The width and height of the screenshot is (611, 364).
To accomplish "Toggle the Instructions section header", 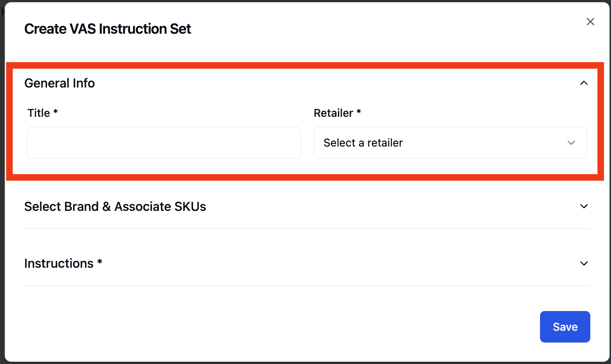I will [x=307, y=263].
